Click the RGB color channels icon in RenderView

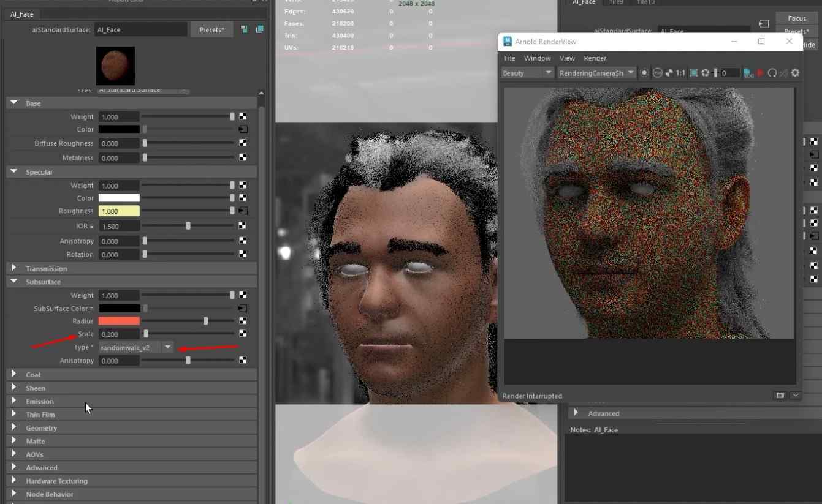point(657,73)
